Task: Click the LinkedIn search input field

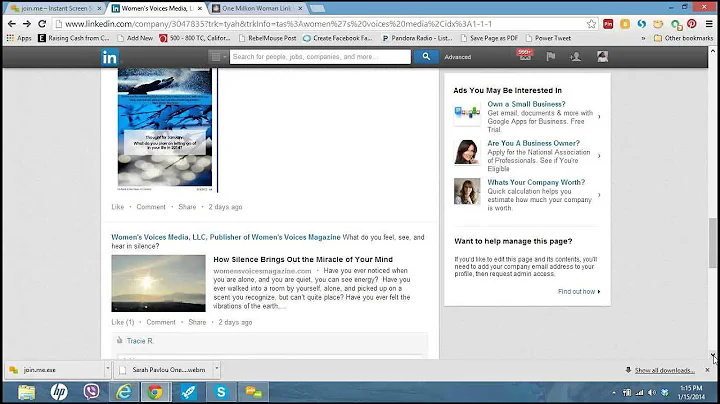Action: [320, 56]
